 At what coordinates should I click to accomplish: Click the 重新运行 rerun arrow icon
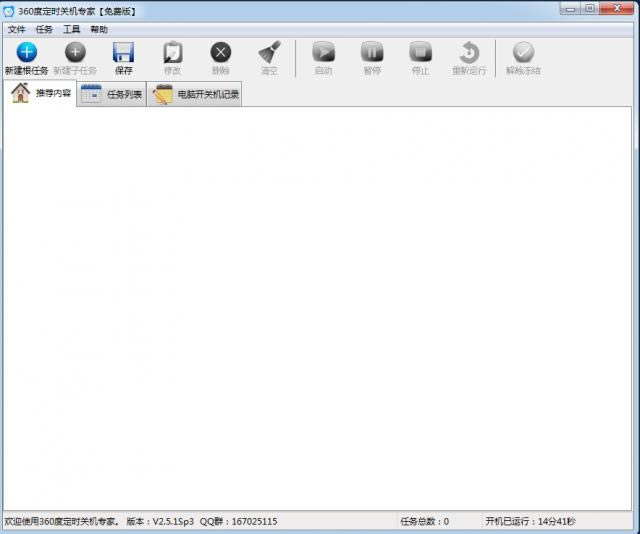(469, 52)
